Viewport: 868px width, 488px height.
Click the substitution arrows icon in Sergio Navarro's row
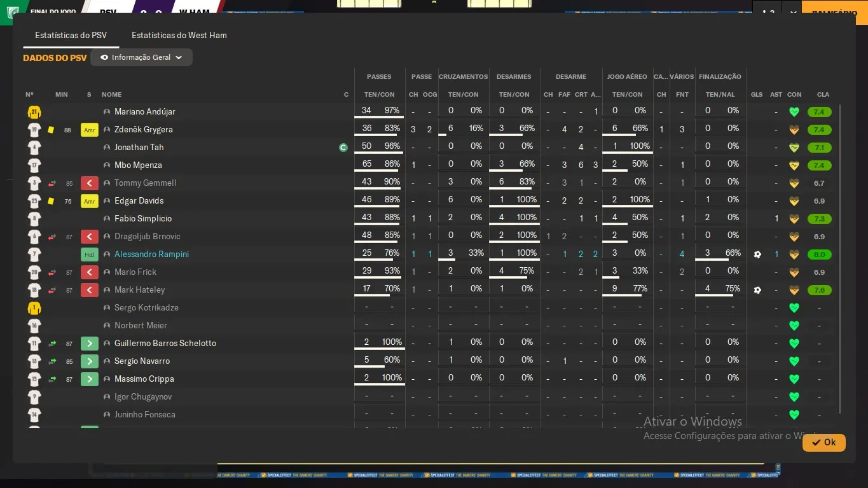point(52,361)
